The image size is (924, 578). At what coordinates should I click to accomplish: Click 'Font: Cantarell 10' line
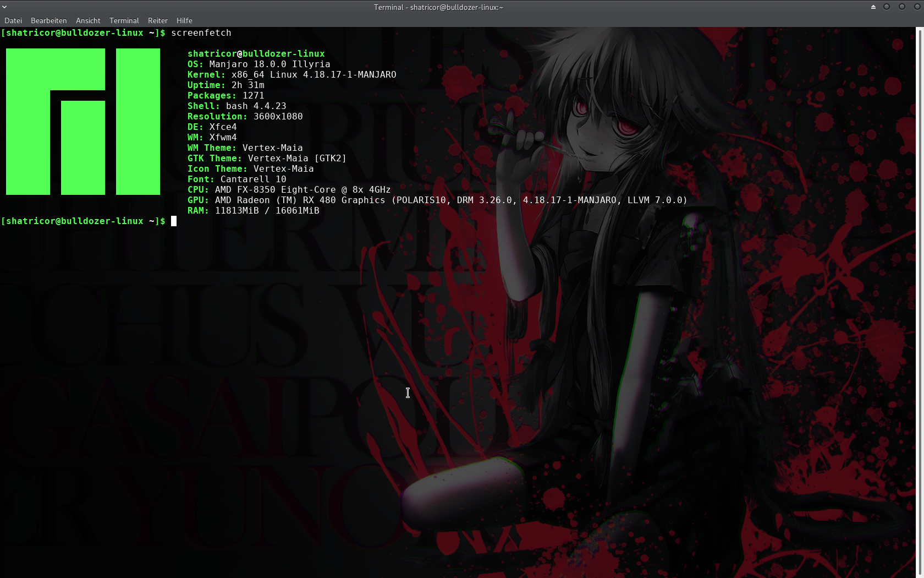click(x=237, y=179)
